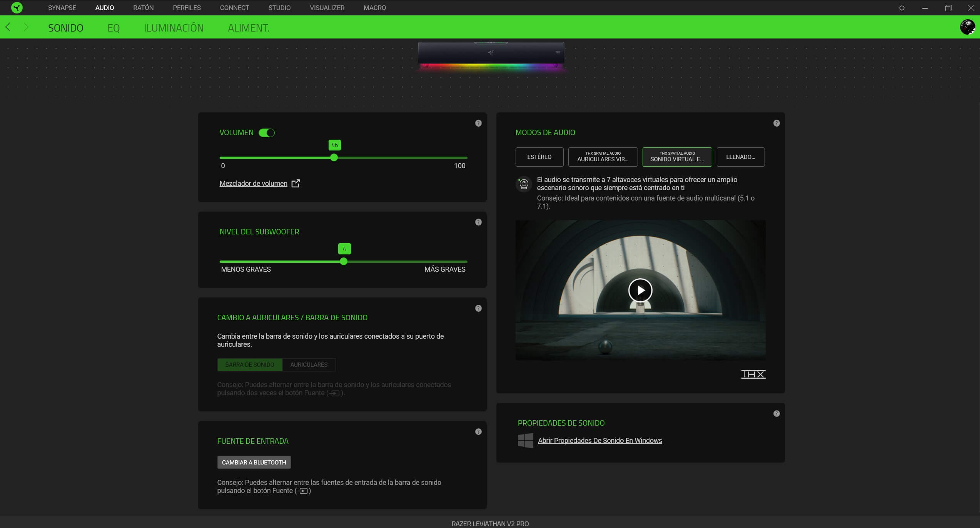980x528 pixels.
Task: Click the Razer logo icon
Action: [17, 8]
